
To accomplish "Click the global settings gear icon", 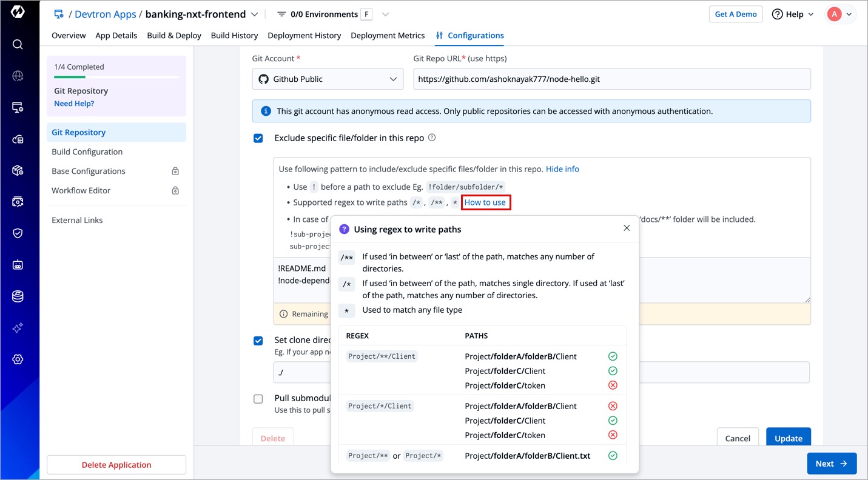I will [x=18, y=359].
